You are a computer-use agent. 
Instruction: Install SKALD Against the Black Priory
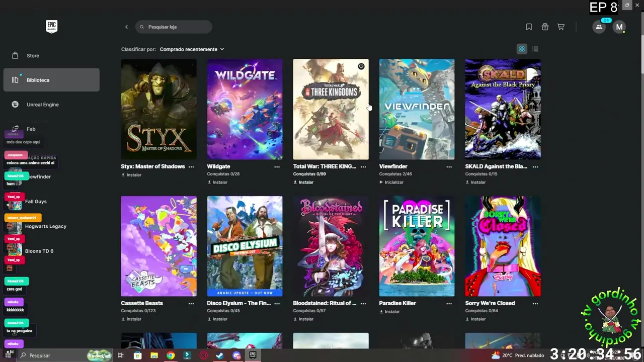(x=475, y=183)
